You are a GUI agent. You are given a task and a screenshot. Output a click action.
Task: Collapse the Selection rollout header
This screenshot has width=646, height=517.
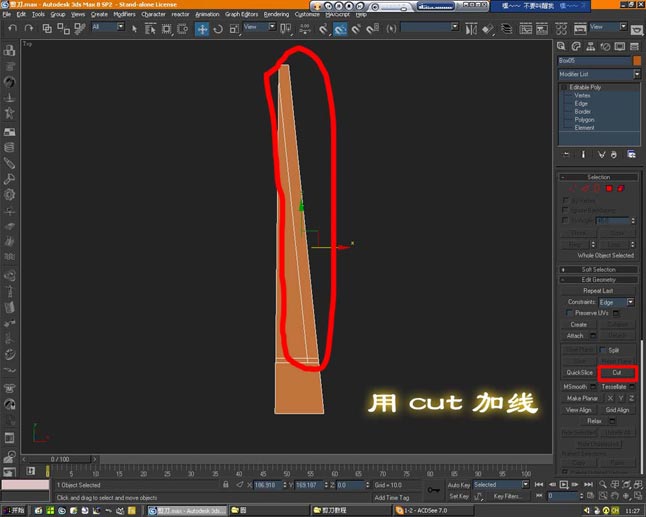(x=599, y=177)
